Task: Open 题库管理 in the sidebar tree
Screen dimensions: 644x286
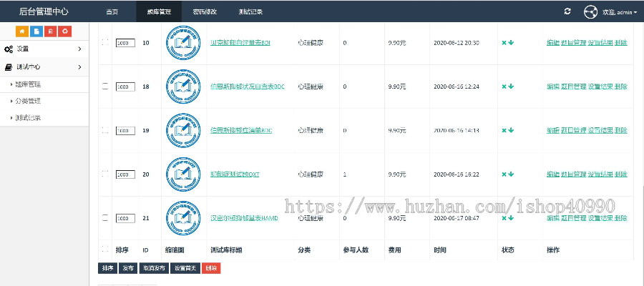Action: point(28,84)
